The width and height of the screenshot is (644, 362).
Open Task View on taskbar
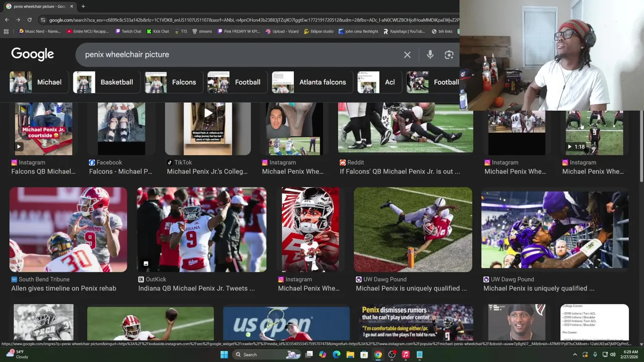coord(309,354)
